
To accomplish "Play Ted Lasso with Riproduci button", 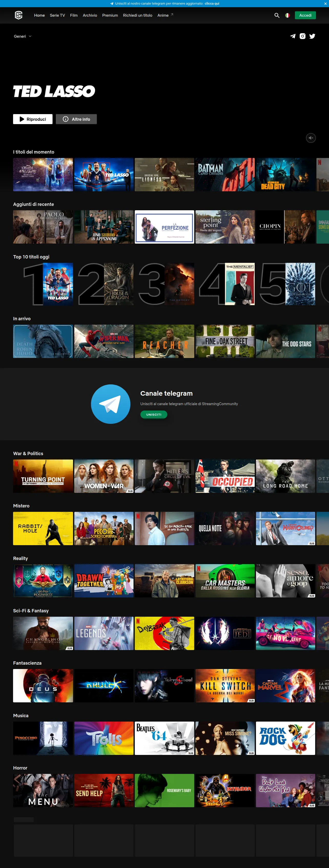I will pos(33,119).
